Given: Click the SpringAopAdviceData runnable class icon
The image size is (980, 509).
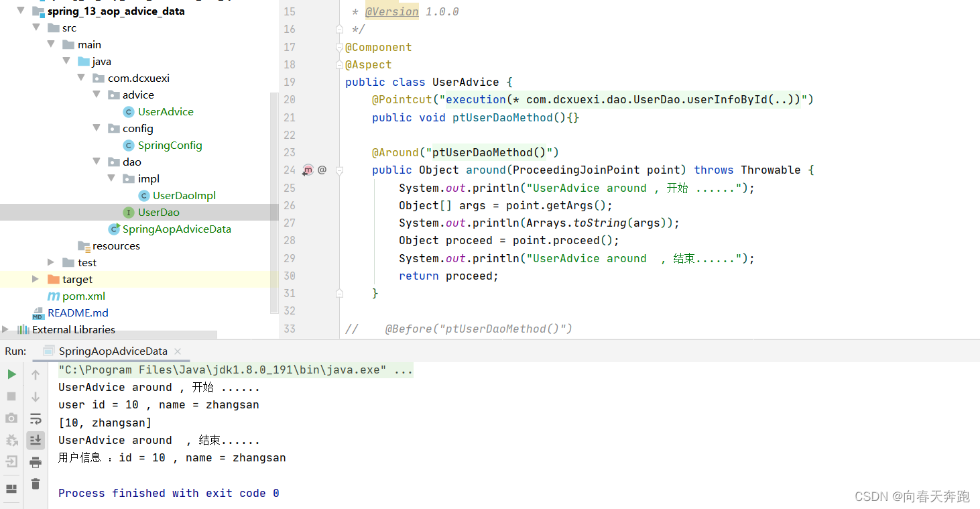Looking at the screenshot, I should (x=114, y=229).
